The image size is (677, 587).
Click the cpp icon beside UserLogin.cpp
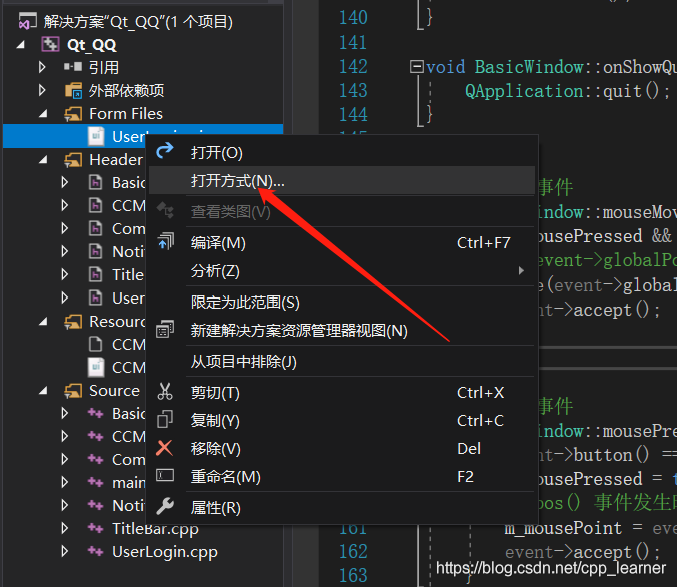coord(95,551)
